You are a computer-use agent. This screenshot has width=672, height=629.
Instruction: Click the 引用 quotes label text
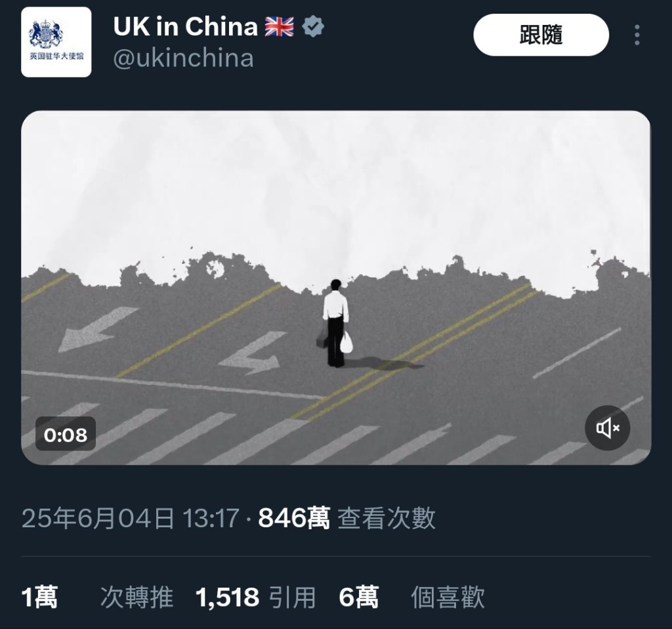coord(292,597)
